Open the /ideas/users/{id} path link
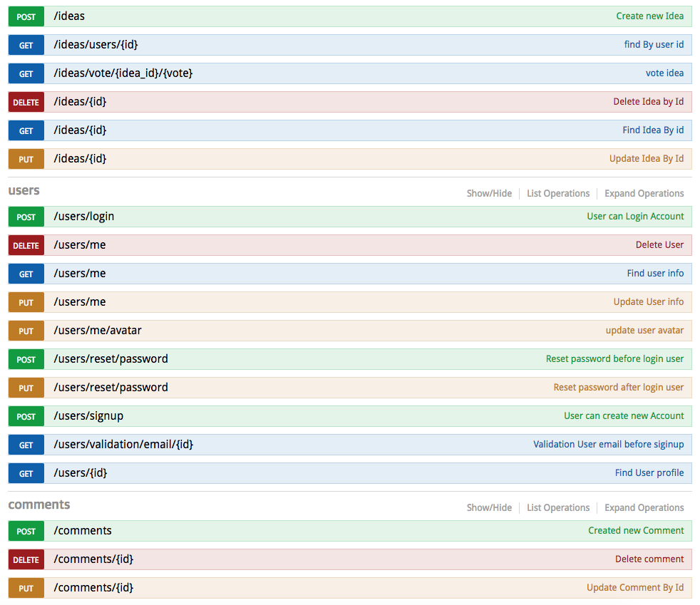This screenshot has width=700, height=605. pyautogui.click(x=96, y=45)
